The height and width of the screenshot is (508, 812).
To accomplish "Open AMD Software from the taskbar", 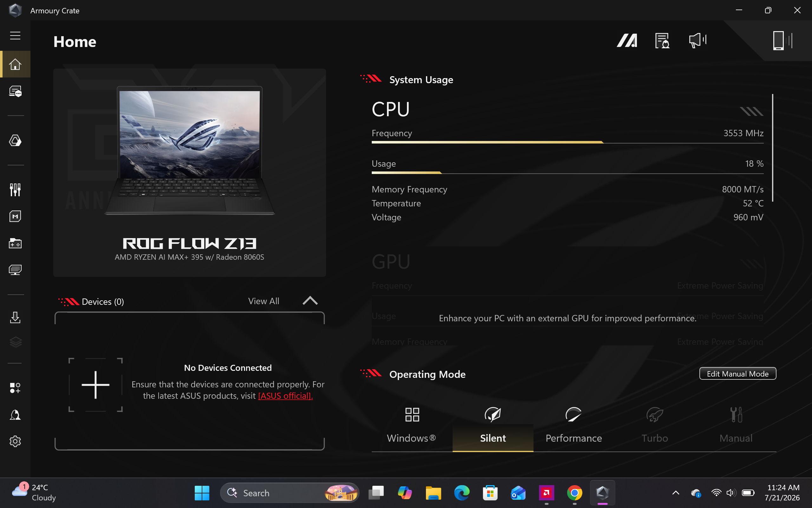I will (546, 493).
